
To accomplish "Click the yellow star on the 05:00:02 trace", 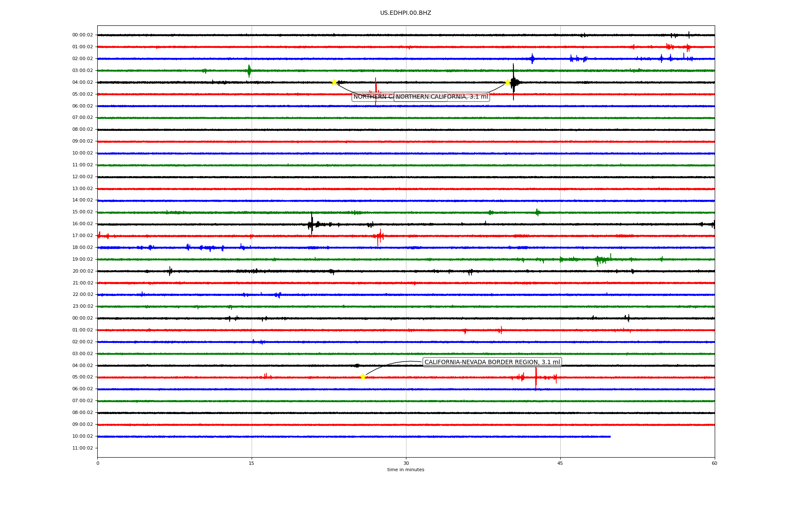I will point(363,377).
